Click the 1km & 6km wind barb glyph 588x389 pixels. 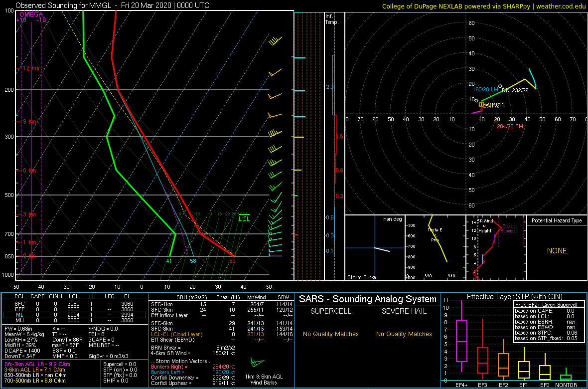click(x=257, y=363)
